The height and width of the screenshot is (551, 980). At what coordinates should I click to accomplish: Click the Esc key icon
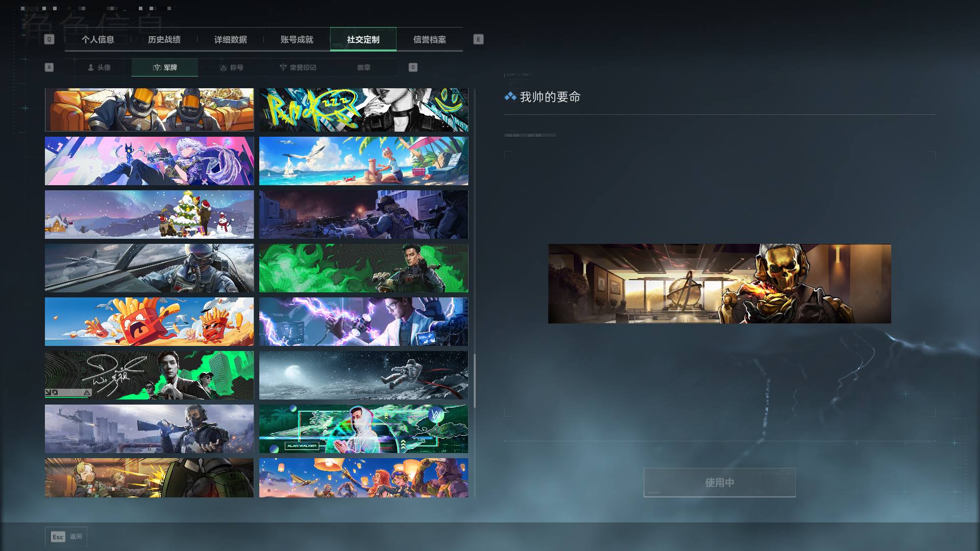[x=58, y=537]
